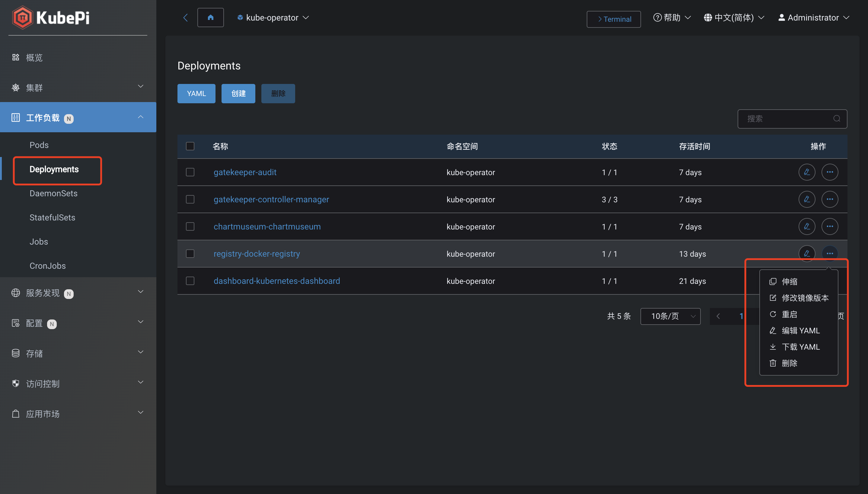Select 伸缩 scale from context menu
The height and width of the screenshot is (494, 868).
pos(799,282)
